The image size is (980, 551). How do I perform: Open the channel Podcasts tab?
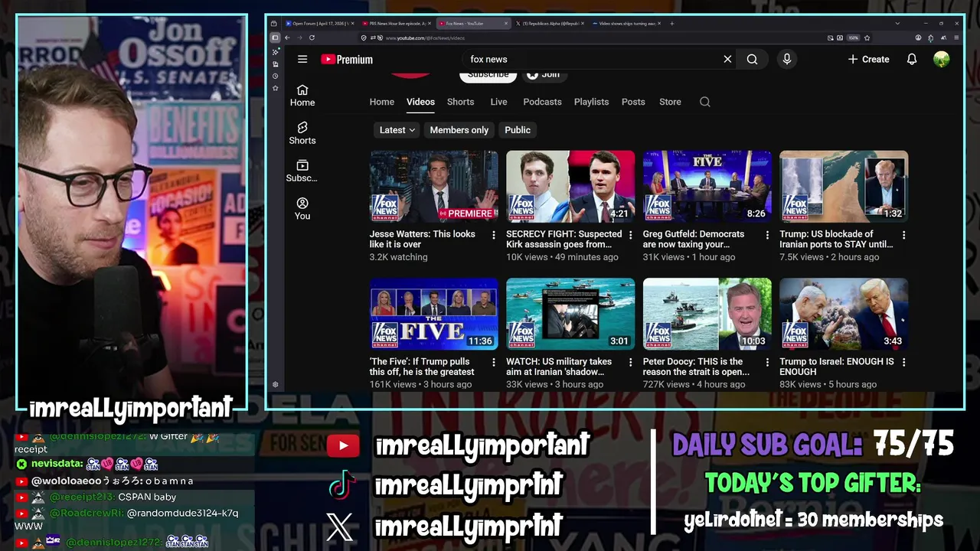[542, 102]
